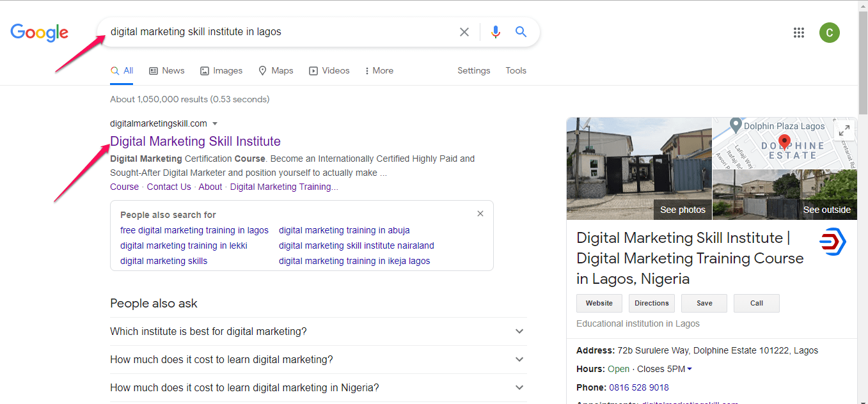Open the More search options menu
Viewport: 868px width, 404px height.
tap(379, 71)
